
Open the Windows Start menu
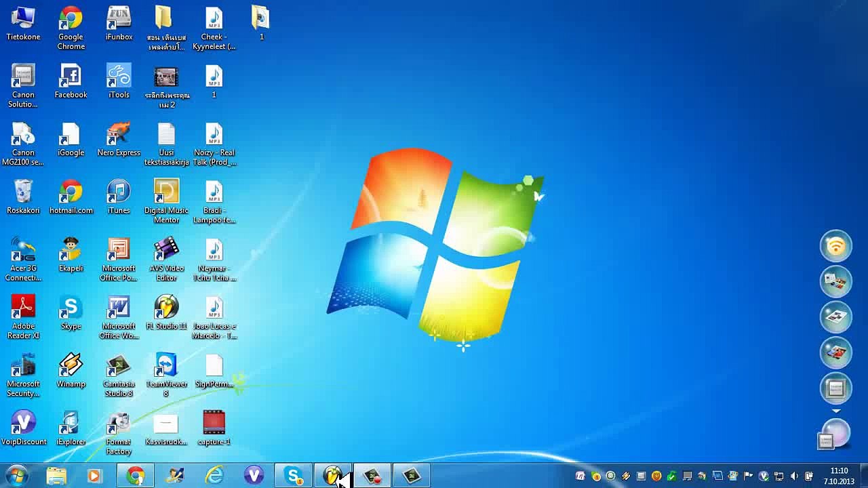(x=16, y=476)
